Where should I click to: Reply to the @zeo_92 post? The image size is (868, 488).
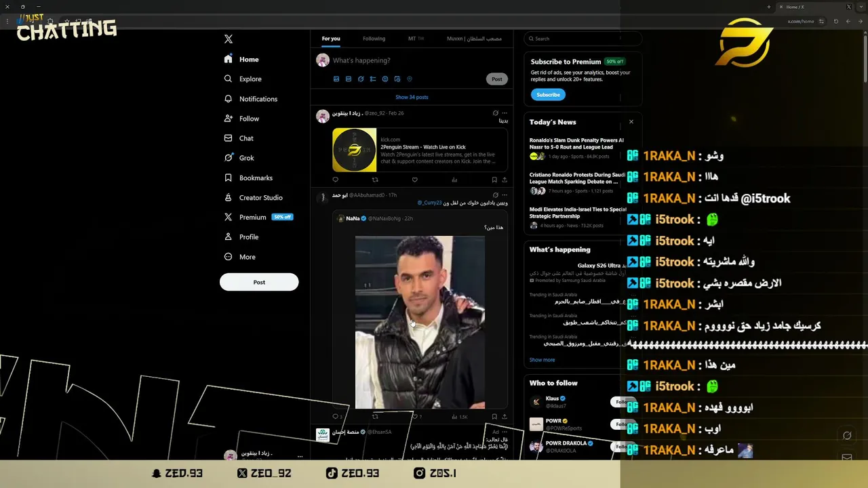click(x=335, y=180)
